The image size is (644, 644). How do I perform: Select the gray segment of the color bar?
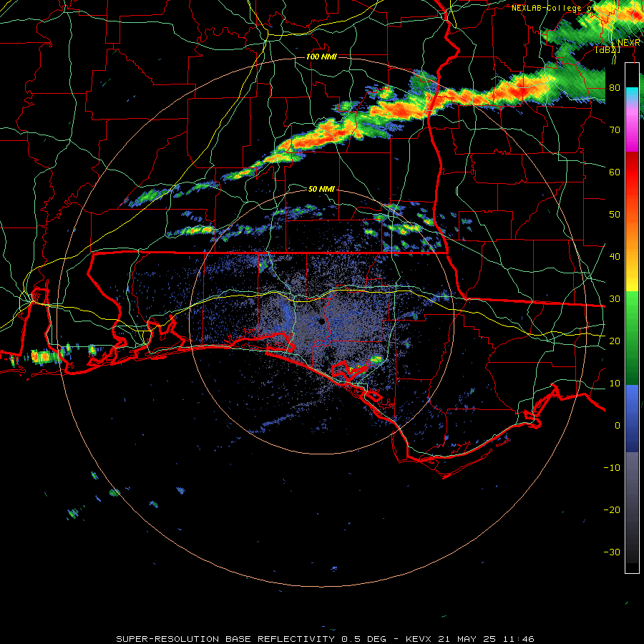tap(632, 507)
